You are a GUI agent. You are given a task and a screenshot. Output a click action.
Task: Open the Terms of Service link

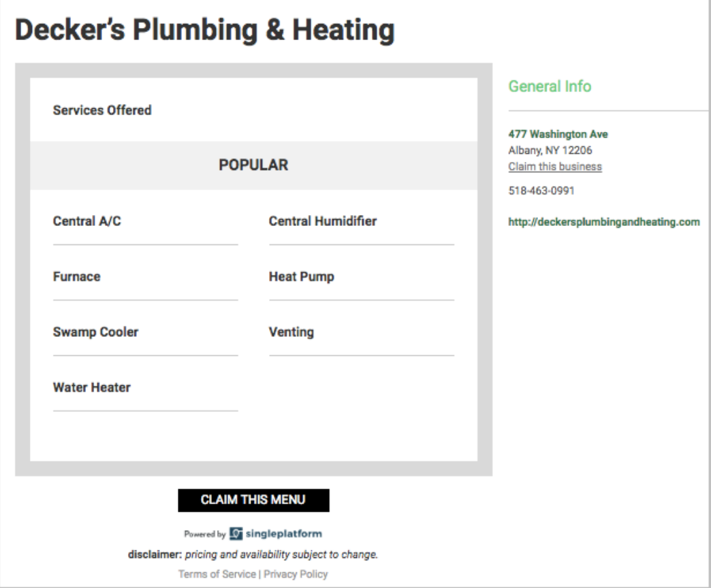tap(217, 574)
